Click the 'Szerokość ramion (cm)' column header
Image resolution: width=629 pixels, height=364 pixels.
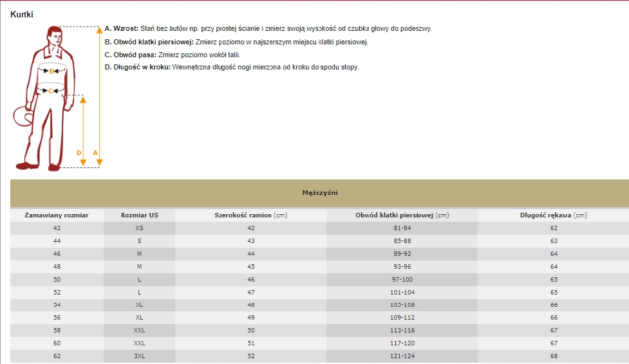[x=250, y=215]
